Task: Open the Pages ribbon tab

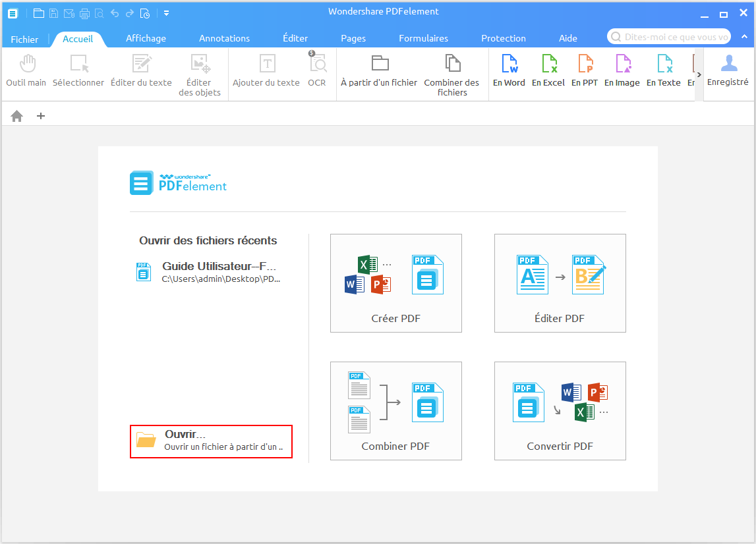Action: coord(353,38)
